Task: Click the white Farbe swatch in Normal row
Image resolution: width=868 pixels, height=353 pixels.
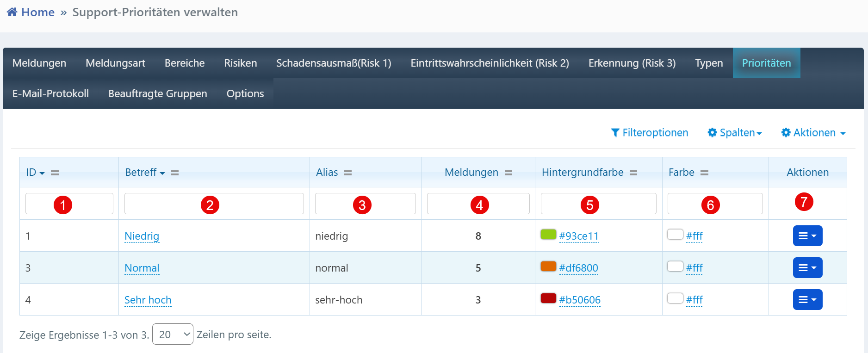Action: click(x=675, y=266)
